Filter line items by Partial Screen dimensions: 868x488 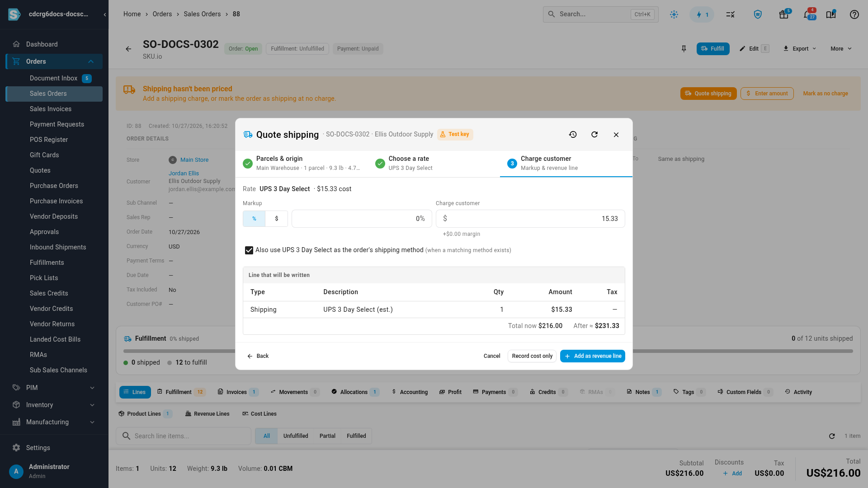click(327, 436)
